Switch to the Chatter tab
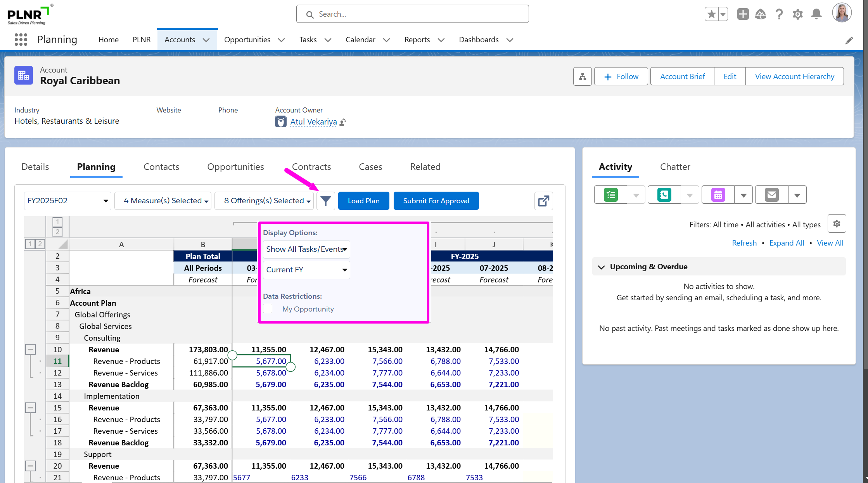The image size is (868, 483). click(x=675, y=167)
